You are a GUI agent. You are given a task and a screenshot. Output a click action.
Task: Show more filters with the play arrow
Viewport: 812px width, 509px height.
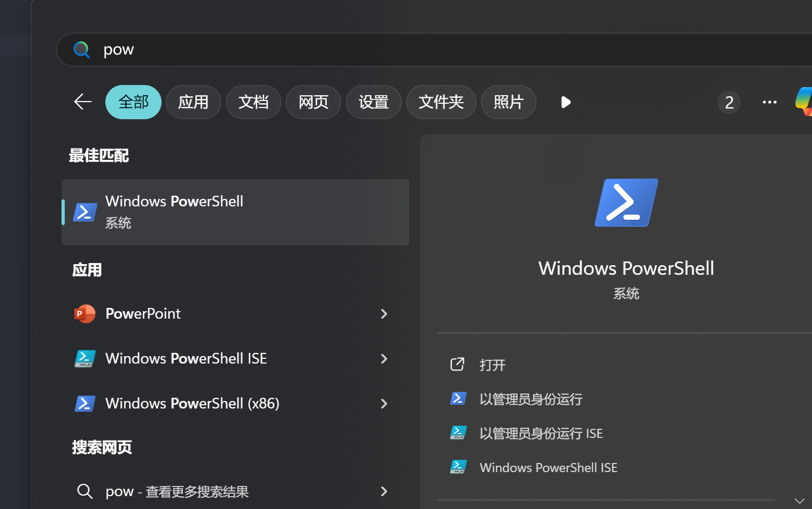[x=565, y=102]
